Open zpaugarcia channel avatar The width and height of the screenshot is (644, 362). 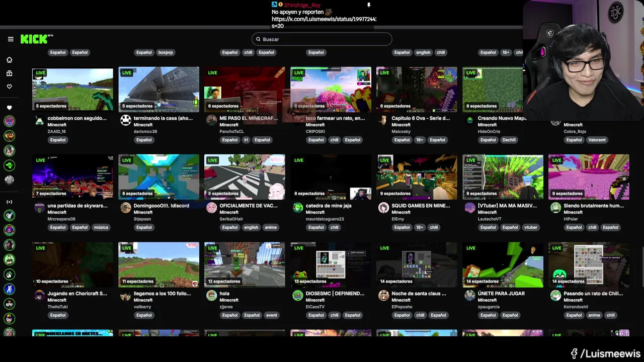pos(470,296)
